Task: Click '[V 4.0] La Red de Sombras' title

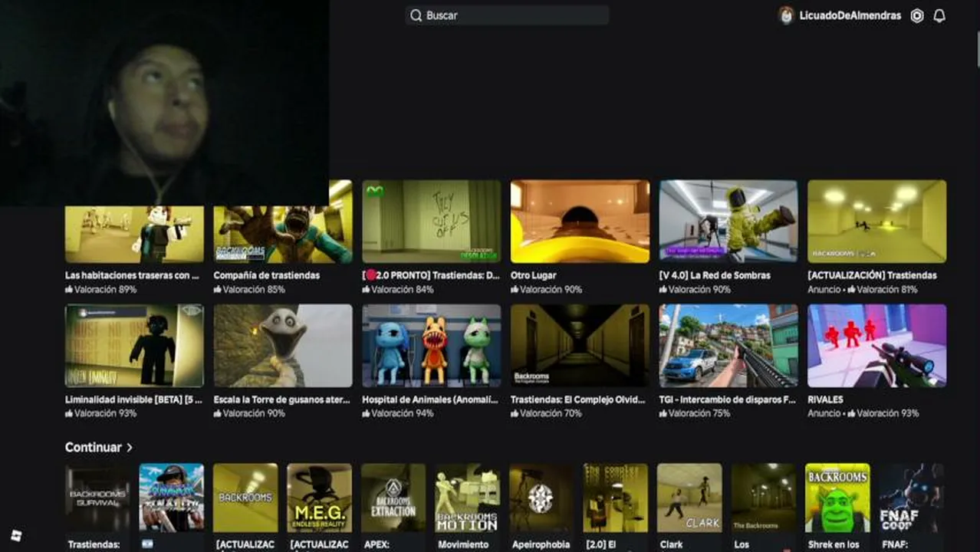Action: pyautogui.click(x=715, y=275)
